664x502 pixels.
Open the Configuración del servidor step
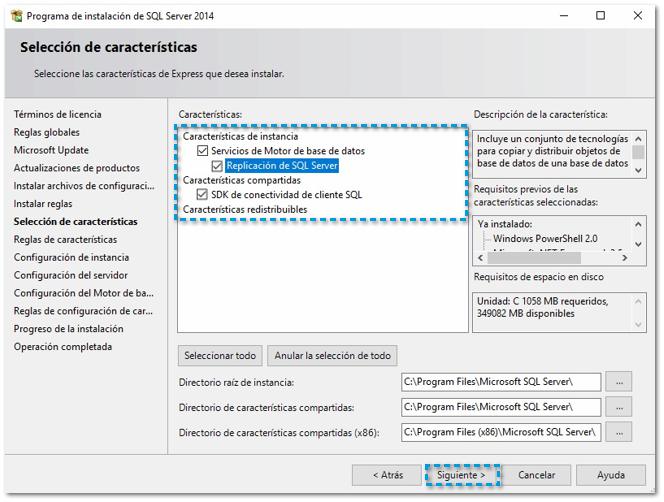[x=71, y=275]
